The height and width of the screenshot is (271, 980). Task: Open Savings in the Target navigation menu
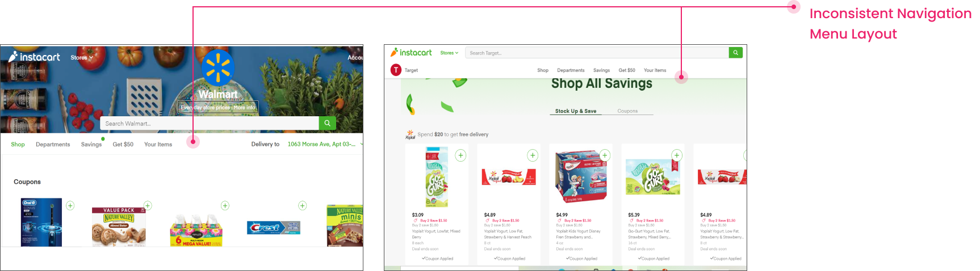tap(601, 70)
